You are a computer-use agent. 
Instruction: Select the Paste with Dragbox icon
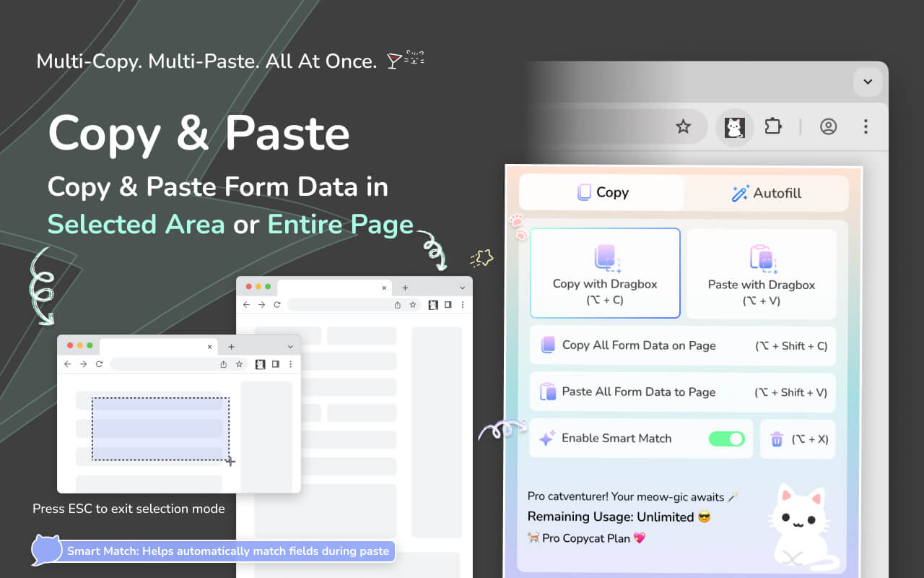click(762, 257)
